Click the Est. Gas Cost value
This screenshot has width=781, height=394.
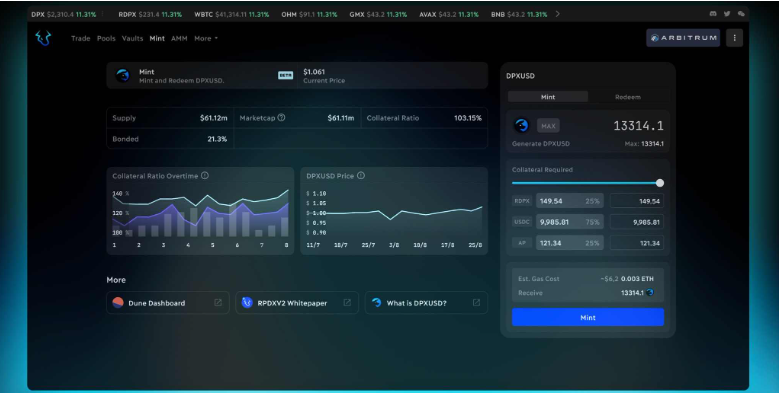pos(627,278)
